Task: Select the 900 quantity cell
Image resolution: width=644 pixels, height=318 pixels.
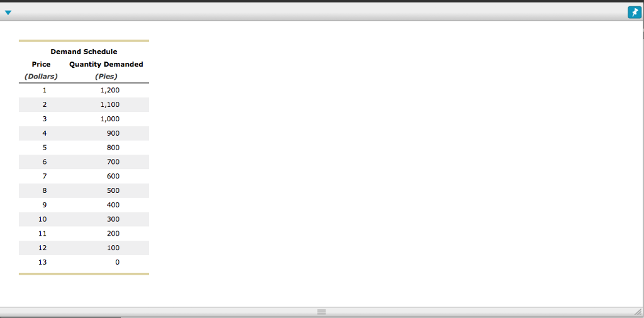Action: [x=113, y=133]
